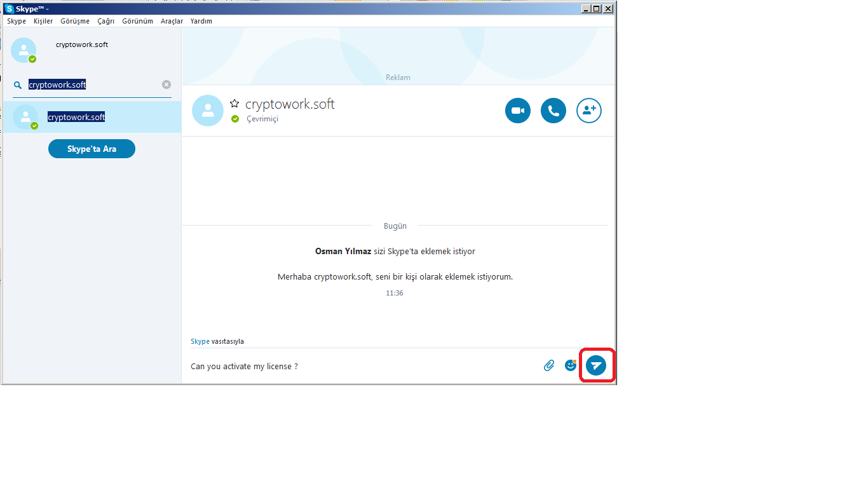Viewport: 868px width, 488px height.
Task: Attach a file with the paperclip icon
Action: [x=549, y=365]
